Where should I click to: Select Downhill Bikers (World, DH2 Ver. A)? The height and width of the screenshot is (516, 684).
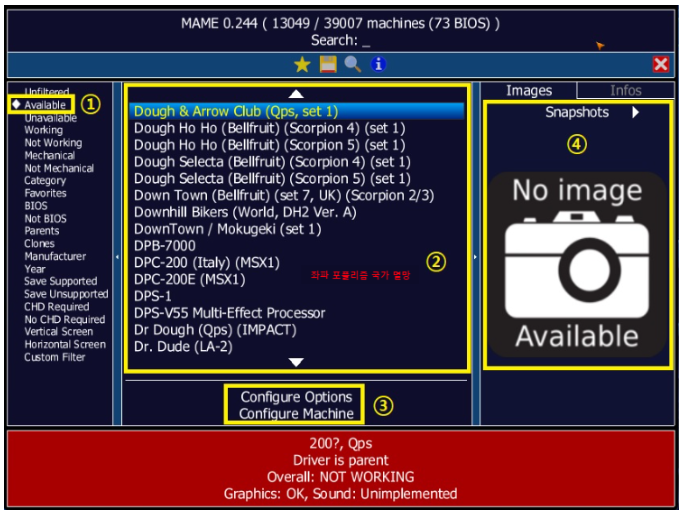pos(296,212)
